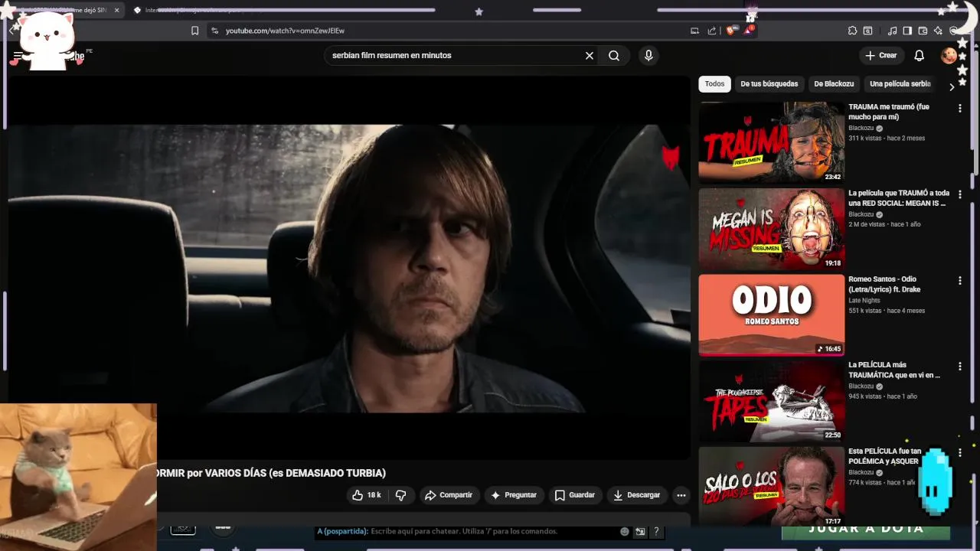Select the Todos filter chip

714,84
